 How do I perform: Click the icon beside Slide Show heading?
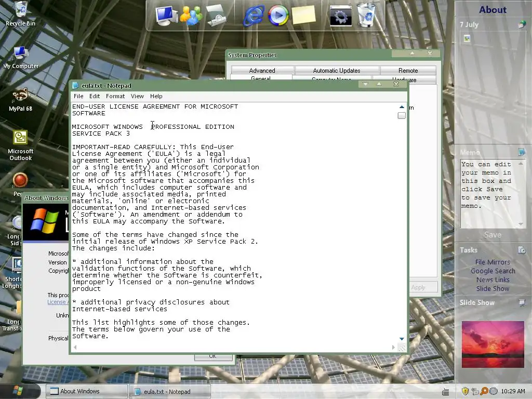[x=522, y=302]
